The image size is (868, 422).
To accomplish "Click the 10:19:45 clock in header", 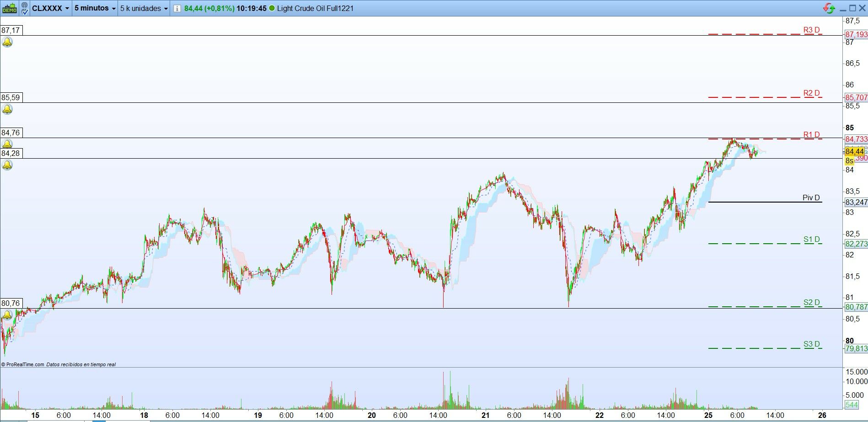I will [x=252, y=8].
